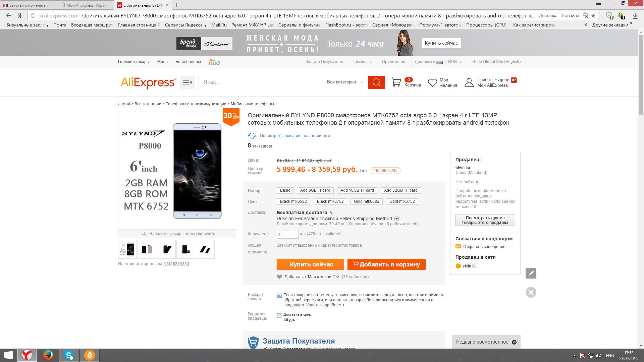Open the Bitcoin app in the taskbar
The image size is (644, 362).
90,355
